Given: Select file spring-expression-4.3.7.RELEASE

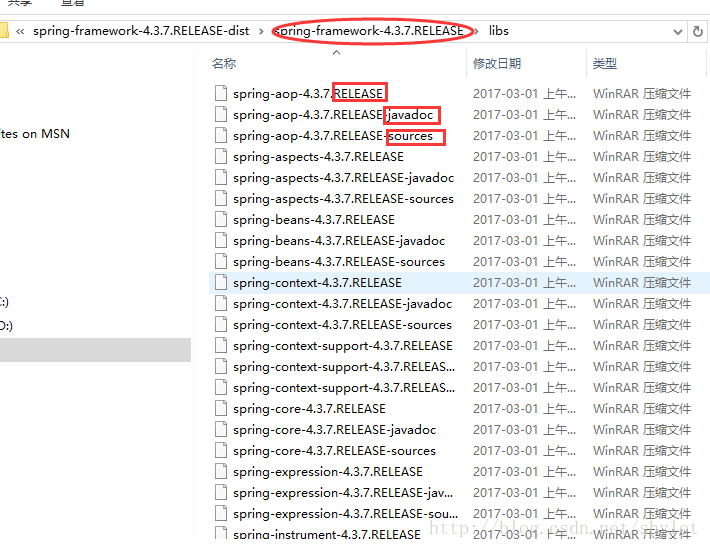Looking at the screenshot, I should point(328,471).
